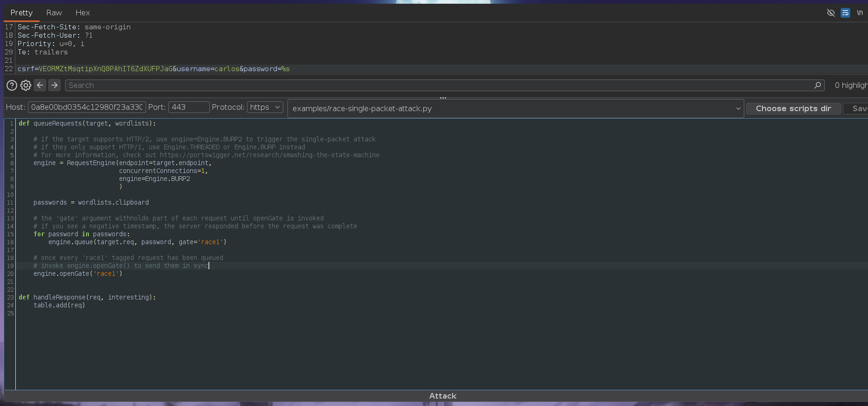The image size is (868, 406).
Task: Click the Port field showing 443
Action: pos(189,107)
